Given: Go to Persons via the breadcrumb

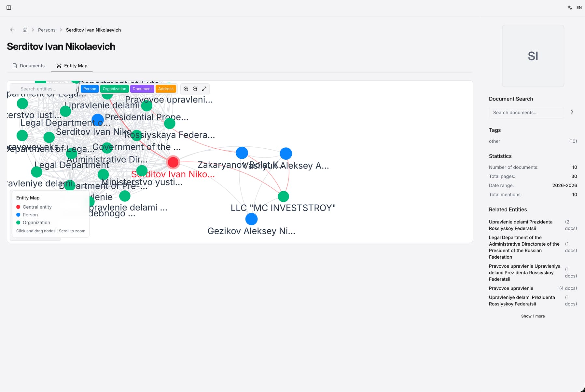Looking at the screenshot, I should pos(47,30).
